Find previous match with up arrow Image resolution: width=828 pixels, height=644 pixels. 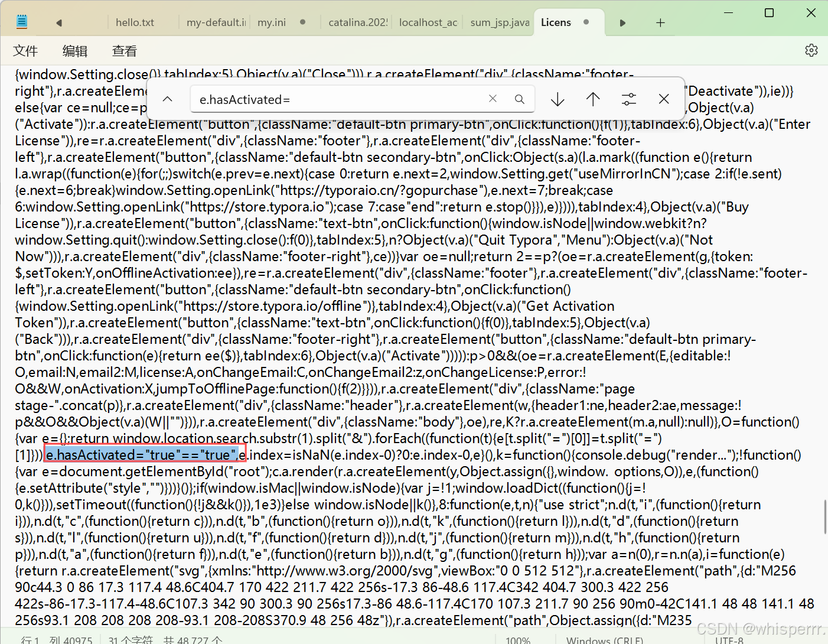point(593,99)
